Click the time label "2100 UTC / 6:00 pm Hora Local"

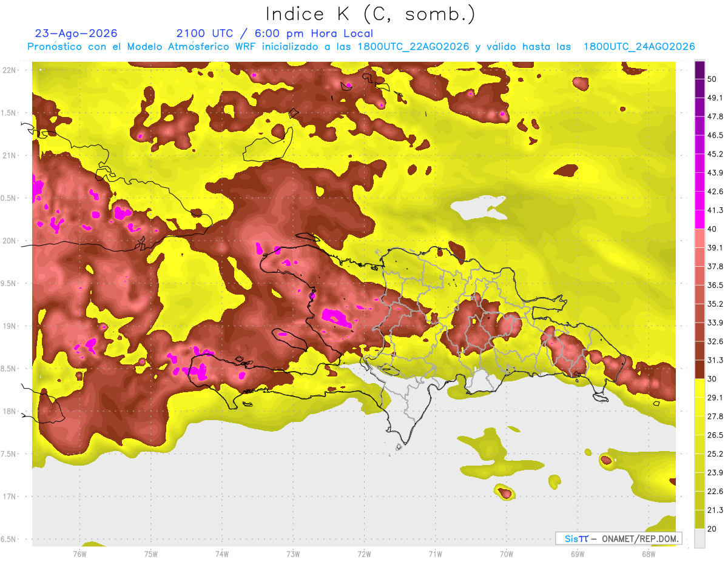tap(275, 33)
